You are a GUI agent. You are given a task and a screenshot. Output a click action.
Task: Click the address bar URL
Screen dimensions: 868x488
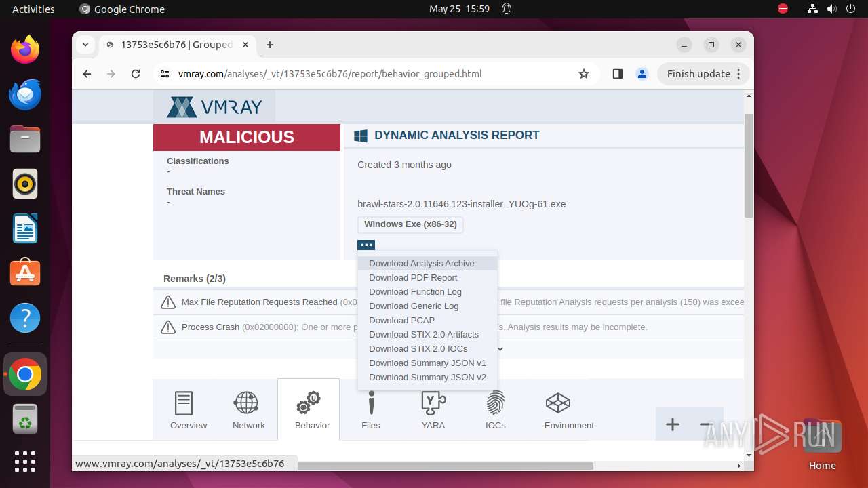330,74
